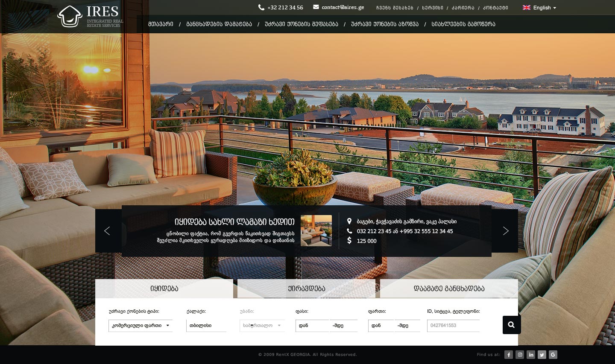Screen dimensions: 615x364
Task: Click the phone icon beside +32 212 34 56
Action: click(261, 7)
